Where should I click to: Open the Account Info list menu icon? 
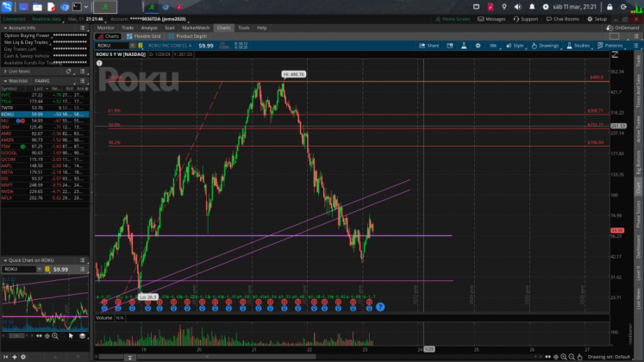83,28
